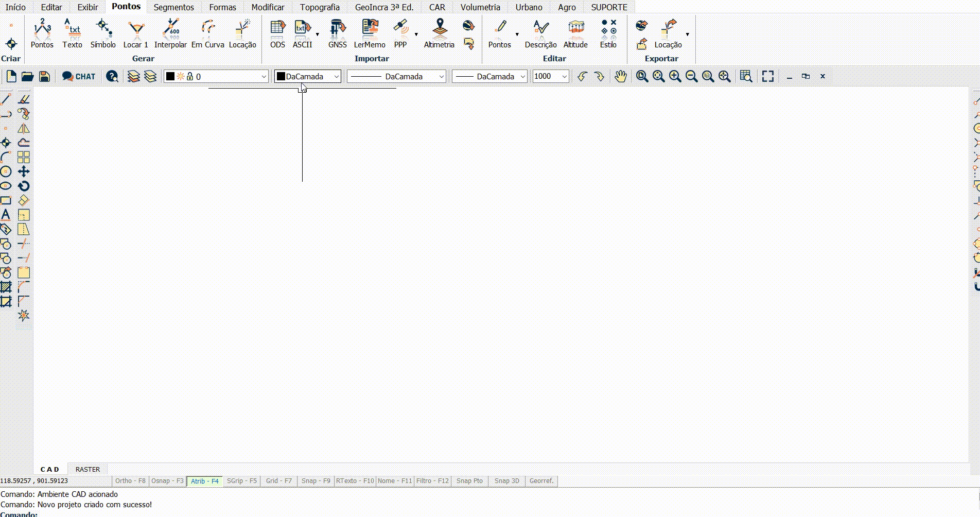
Task: Activate Osnap - F3 in the status bar
Action: [167, 480]
